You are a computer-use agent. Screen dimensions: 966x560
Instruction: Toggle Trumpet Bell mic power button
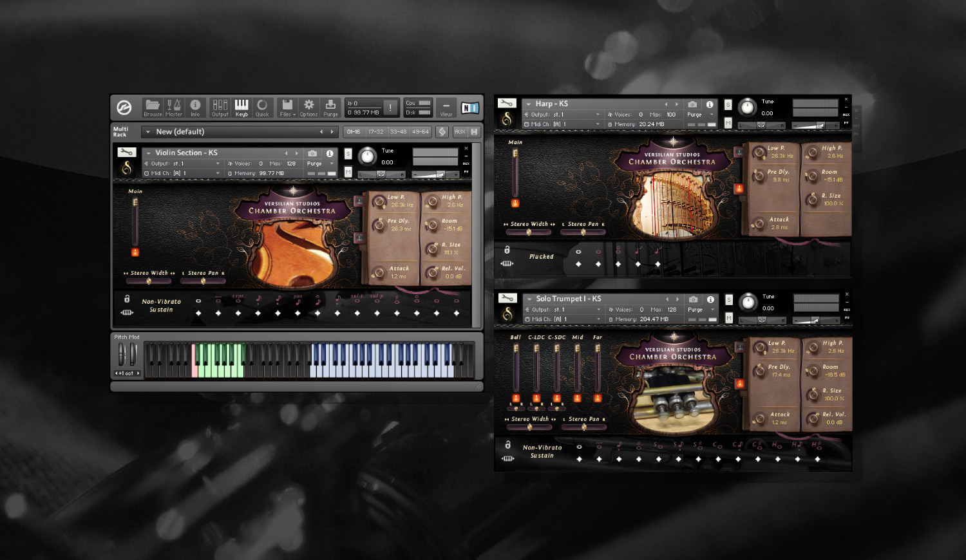click(516, 398)
